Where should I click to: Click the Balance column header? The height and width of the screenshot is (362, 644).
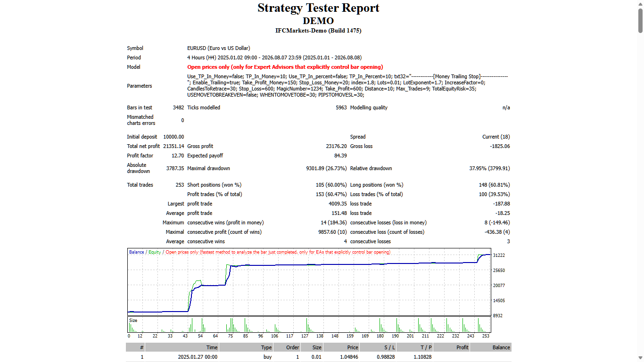tap(491, 347)
